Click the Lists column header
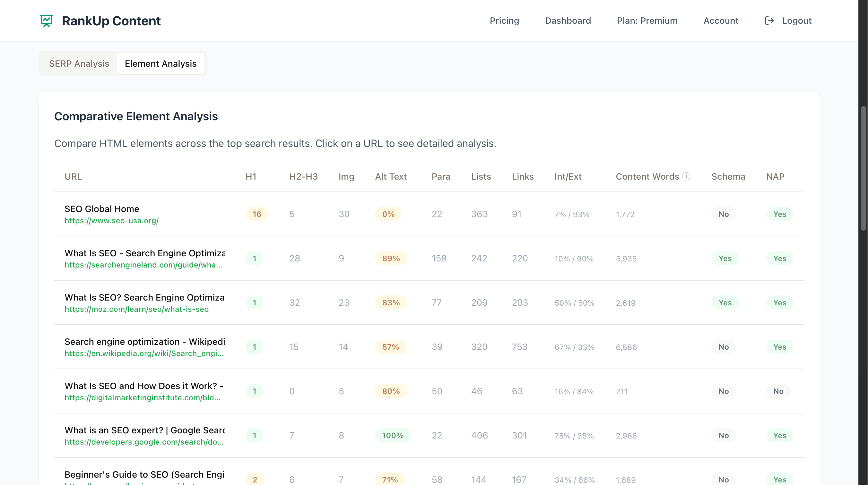This screenshot has height=485, width=868. pyautogui.click(x=481, y=176)
